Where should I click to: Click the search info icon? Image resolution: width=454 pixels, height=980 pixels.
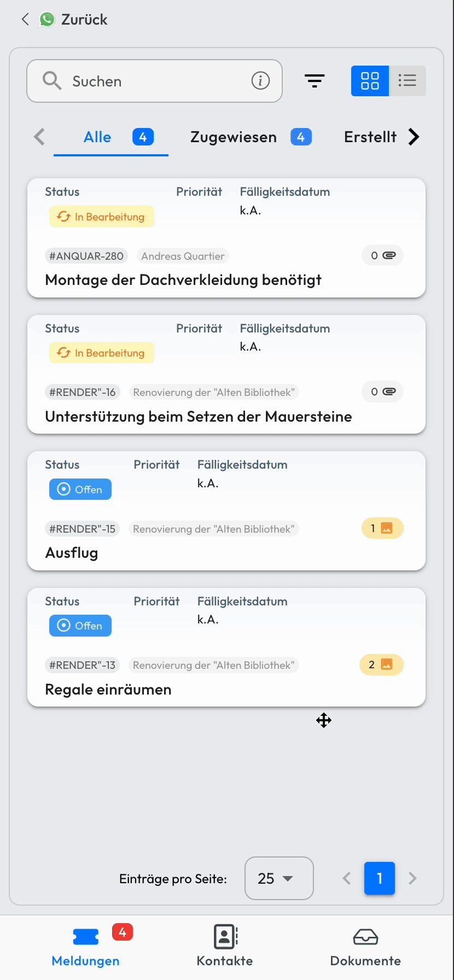pyautogui.click(x=260, y=81)
